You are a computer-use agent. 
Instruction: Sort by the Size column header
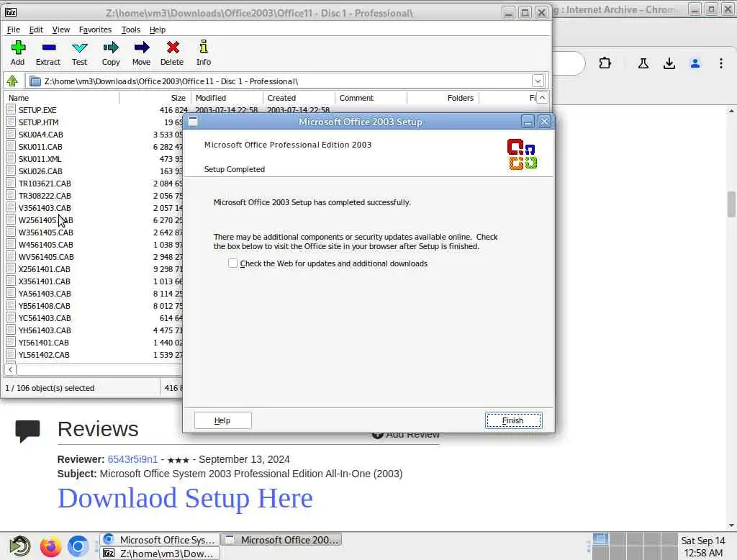click(x=155, y=98)
